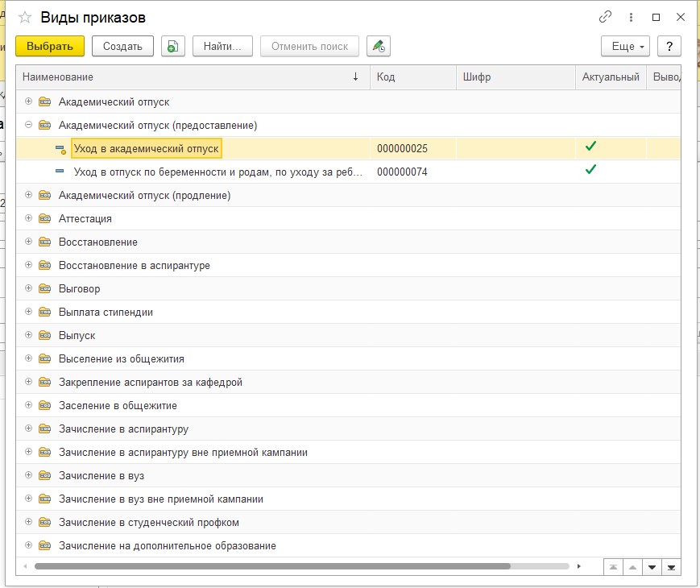Click the sort arrow in Наименование header

[355, 77]
